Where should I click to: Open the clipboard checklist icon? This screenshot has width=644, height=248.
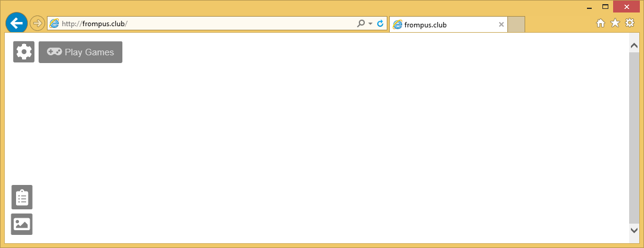click(x=22, y=197)
